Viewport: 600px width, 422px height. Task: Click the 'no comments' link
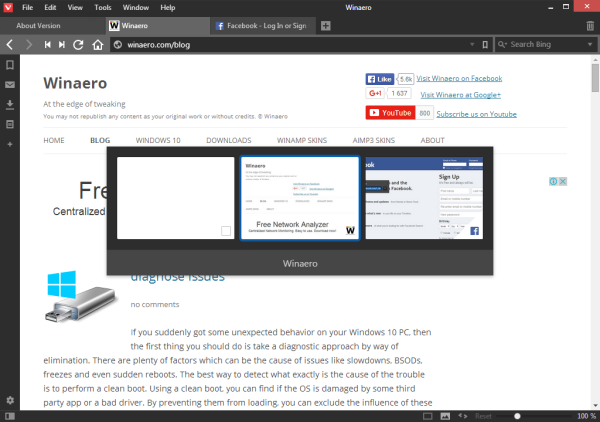pos(155,305)
